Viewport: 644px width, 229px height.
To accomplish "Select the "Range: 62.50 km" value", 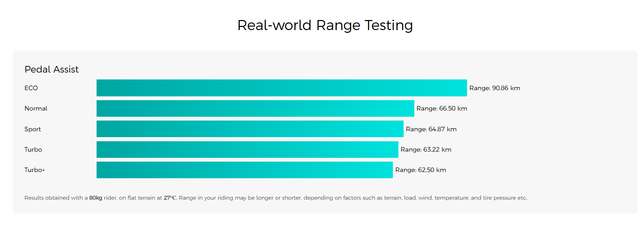I will tap(420, 170).
